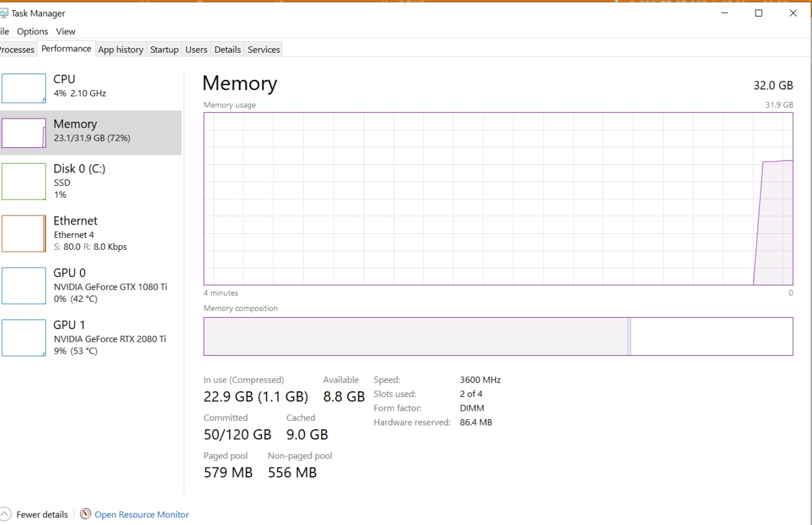The width and height of the screenshot is (812, 525).
Task: Click the Disk 0 (C:) graph thumbnail
Action: coord(23,181)
